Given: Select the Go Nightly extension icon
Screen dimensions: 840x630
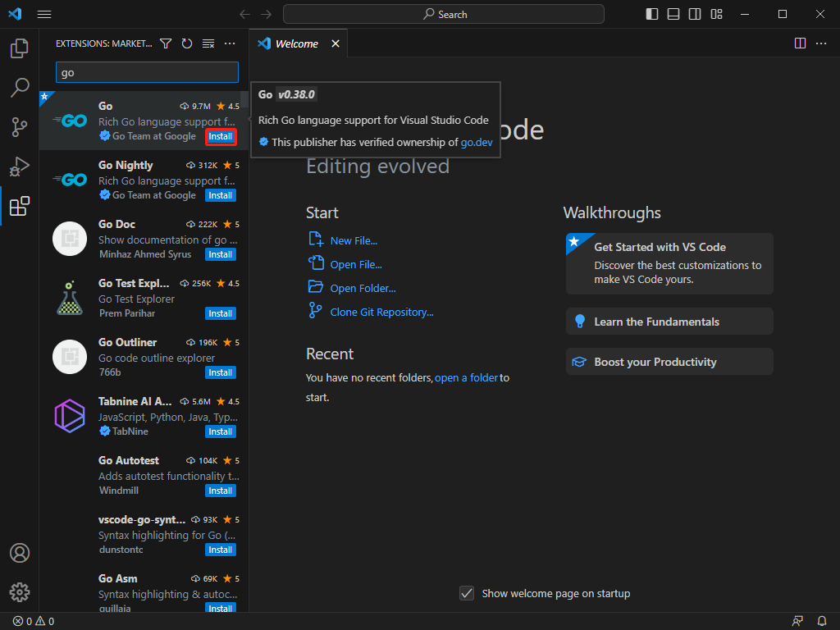Looking at the screenshot, I should pos(70,180).
